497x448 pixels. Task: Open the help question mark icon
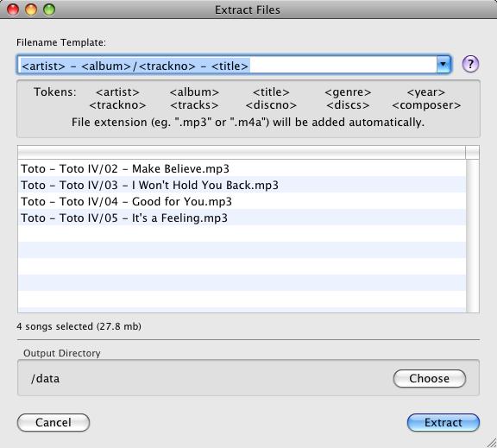point(470,65)
